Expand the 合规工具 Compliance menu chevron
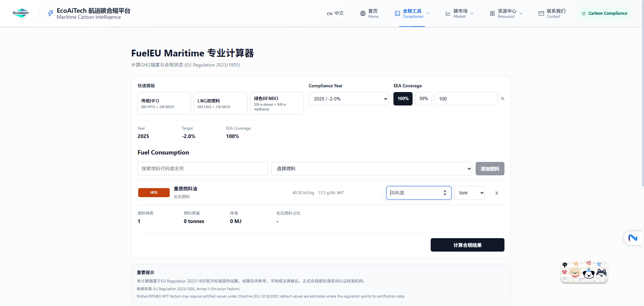The height and width of the screenshot is (306, 644). pyautogui.click(x=428, y=13)
